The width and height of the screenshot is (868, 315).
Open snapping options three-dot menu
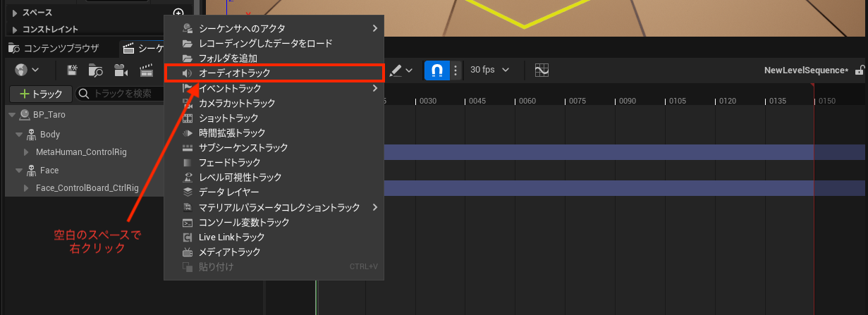click(x=456, y=70)
